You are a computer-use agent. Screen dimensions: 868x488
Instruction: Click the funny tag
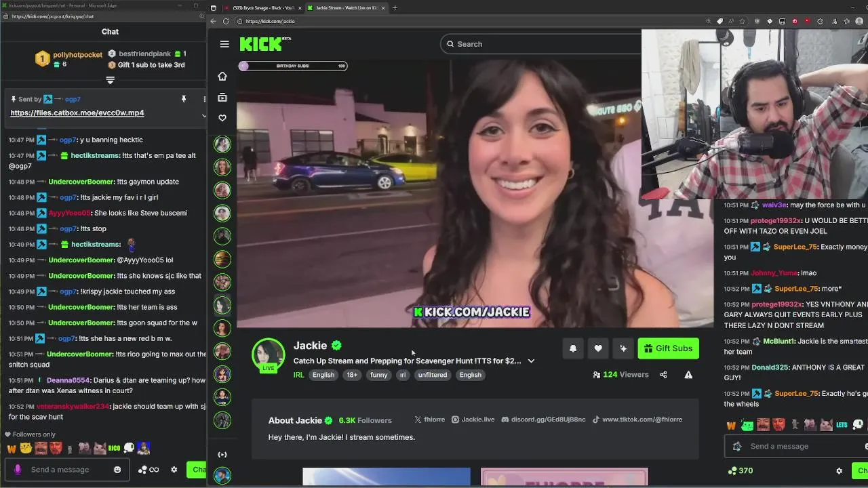coord(378,375)
